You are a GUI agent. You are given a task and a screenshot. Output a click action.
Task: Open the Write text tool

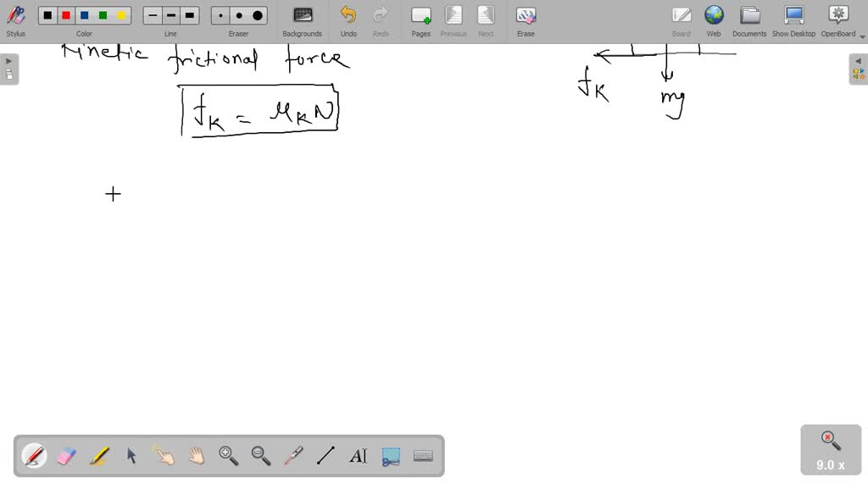pos(358,456)
